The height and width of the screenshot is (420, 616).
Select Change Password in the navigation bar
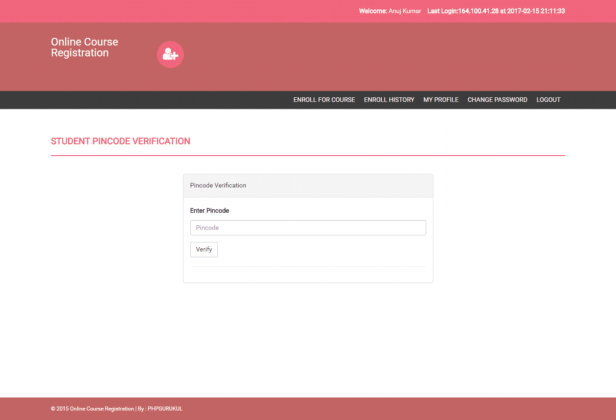click(497, 100)
